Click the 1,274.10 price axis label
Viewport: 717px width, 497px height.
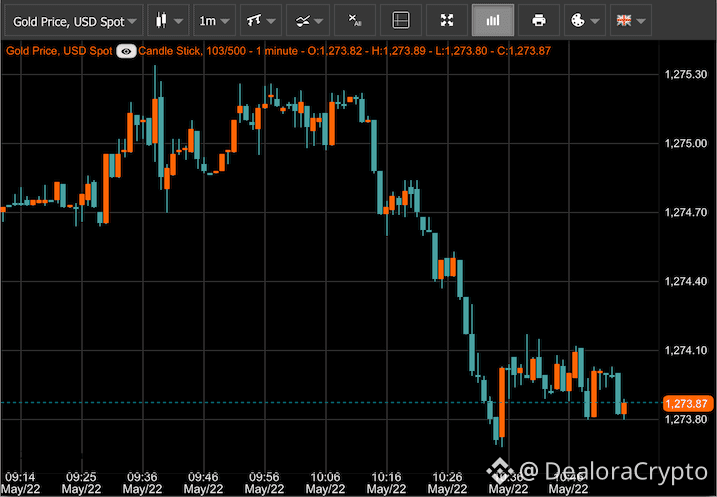point(685,351)
